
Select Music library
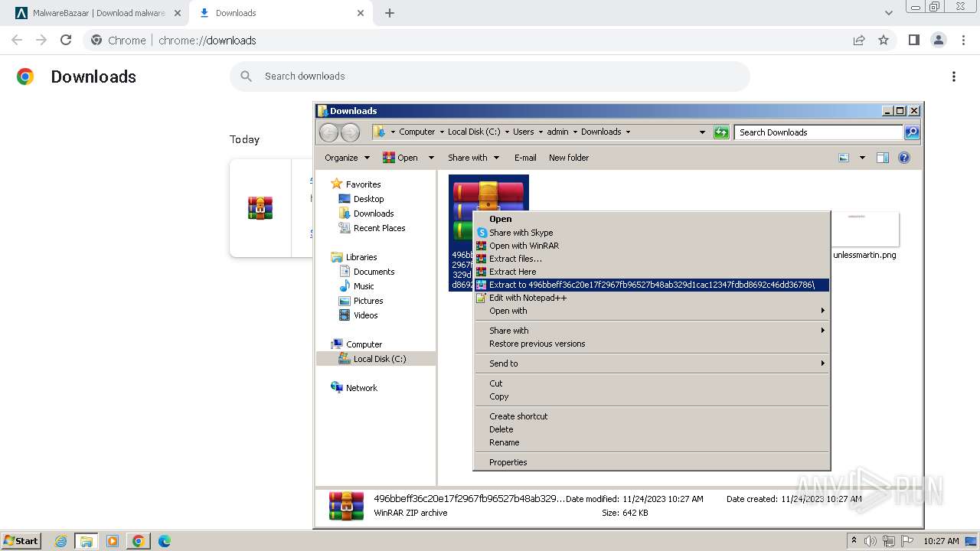[364, 286]
